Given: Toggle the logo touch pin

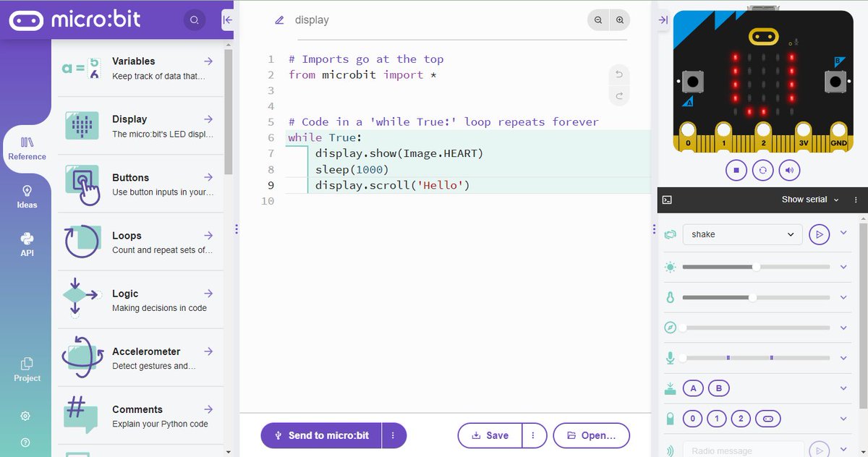Looking at the screenshot, I should tap(768, 419).
